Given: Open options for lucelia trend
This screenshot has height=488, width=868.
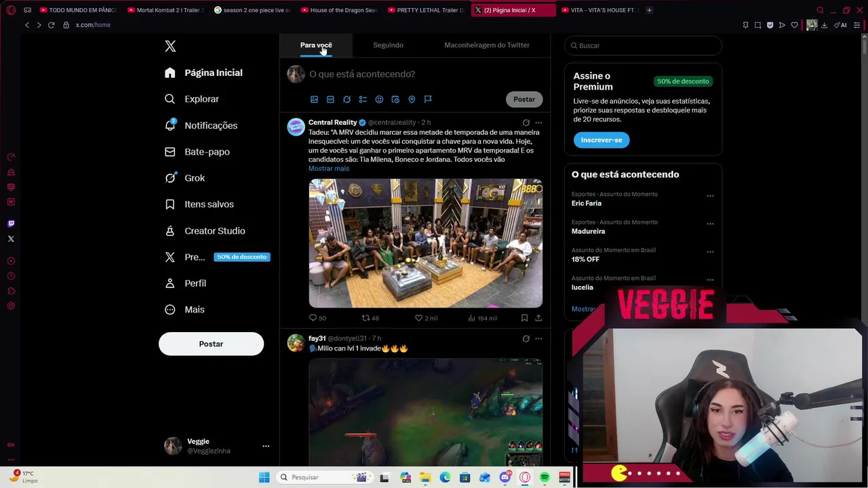Looking at the screenshot, I should click(710, 279).
